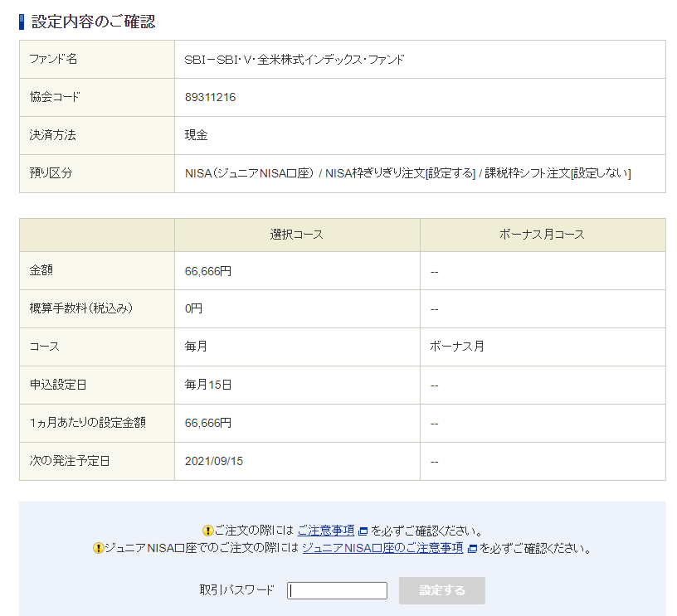This screenshot has height=616, width=677.
Task: Click the コース row label
Action: coord(45,347)
